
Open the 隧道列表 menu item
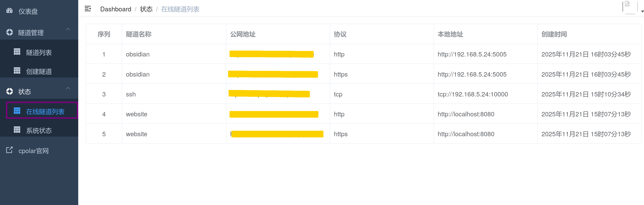(39, 52)
